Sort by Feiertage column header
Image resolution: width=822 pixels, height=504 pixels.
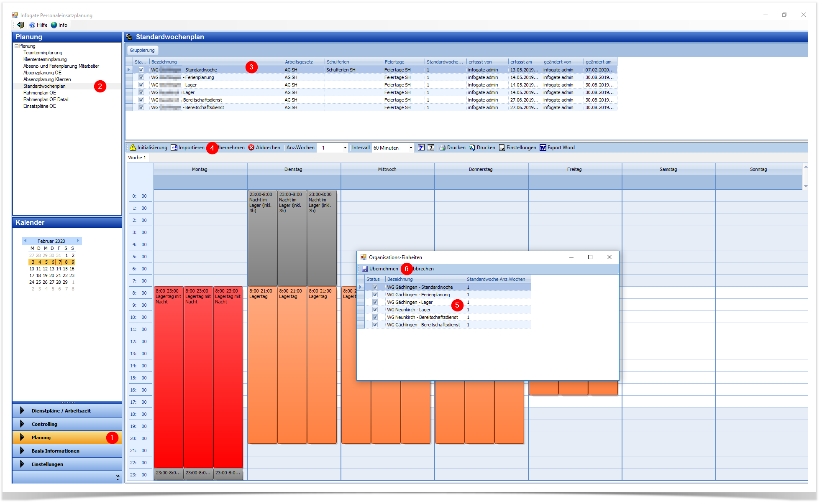(404, 62)
